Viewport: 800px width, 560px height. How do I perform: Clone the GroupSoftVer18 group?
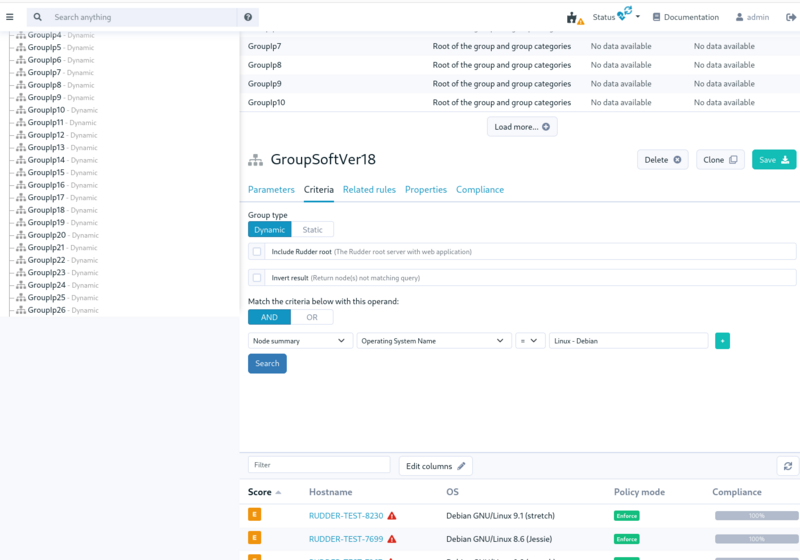pyautogui.click(x=720, y=160)
